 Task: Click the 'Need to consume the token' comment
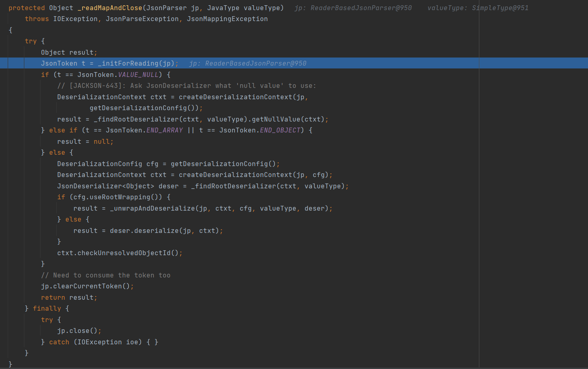coord(105,275)
